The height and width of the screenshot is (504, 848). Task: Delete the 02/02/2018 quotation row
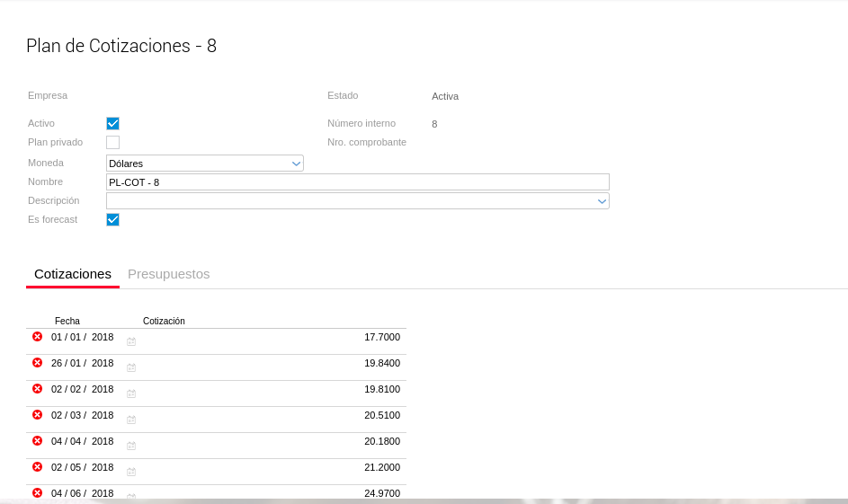pos(37,389)
